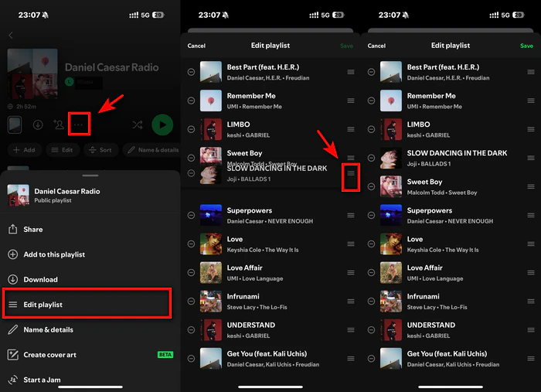Choose Name & details in the bottom sheet

[90, 330]
